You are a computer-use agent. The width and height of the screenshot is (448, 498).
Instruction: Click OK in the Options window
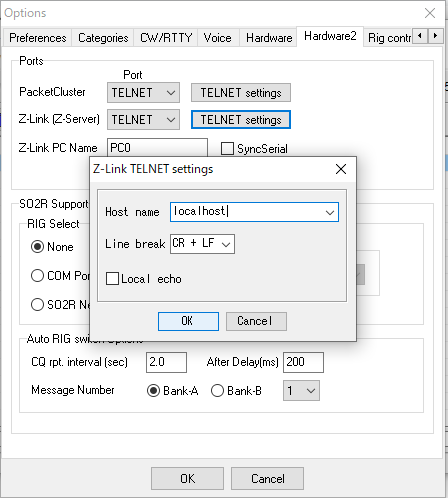tap(187, 479)
